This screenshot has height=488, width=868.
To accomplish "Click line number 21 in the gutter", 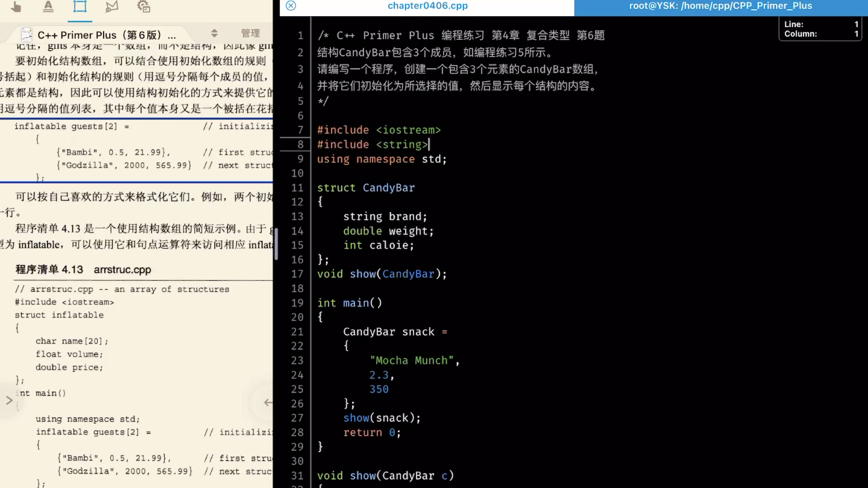I will (x=297, y=332).
